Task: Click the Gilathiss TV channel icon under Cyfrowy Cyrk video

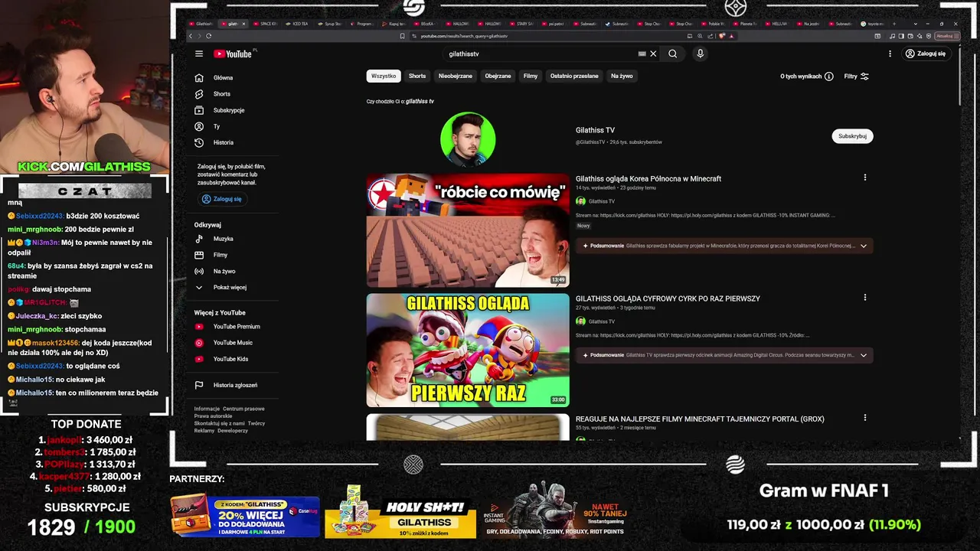Action: coord(580,321)
